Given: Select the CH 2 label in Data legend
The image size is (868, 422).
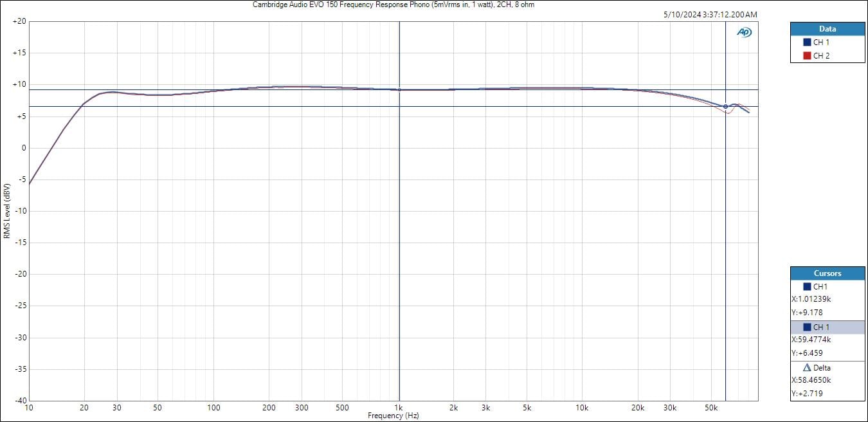Looking at the screenshot, I should click(821, 56).
